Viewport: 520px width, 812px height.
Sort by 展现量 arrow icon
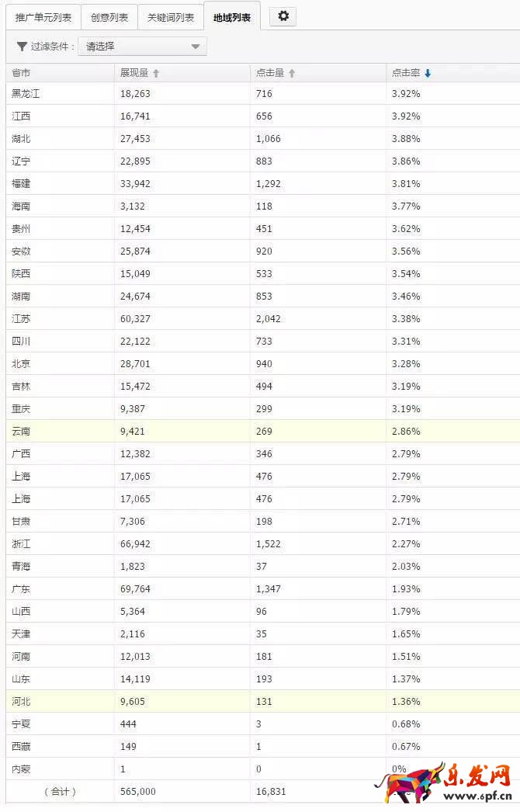click(156, 74)
